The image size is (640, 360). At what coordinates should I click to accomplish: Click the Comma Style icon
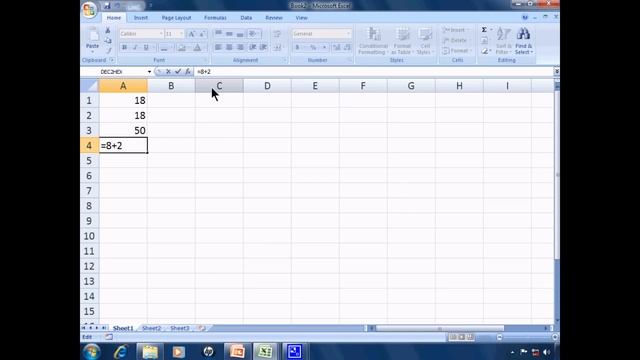(x=324, y=48)
